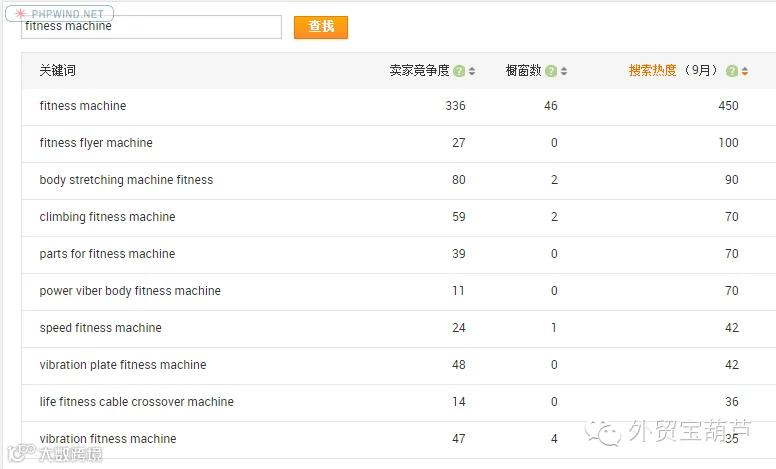The width and height of the screenshot is (776, 469).
Task: Click the 橱窗数 column header text
Action: point(523,71)
